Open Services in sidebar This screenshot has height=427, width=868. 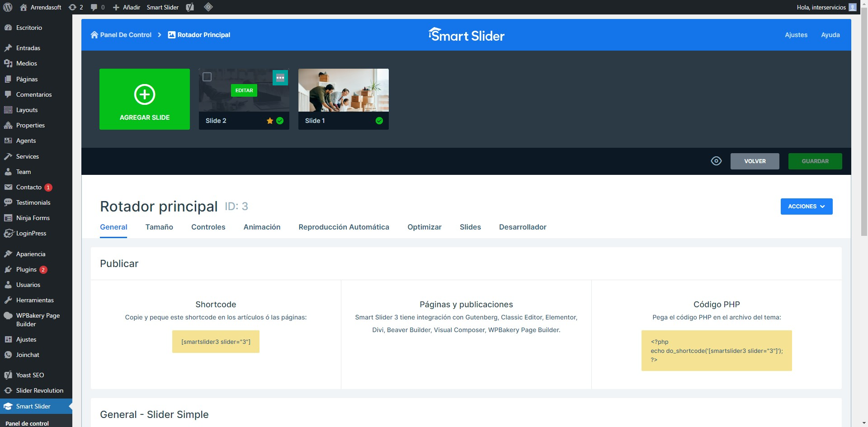[x=36, y=156]
